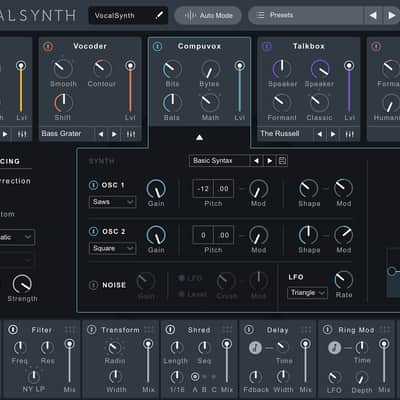Click Talkbox Formant knob
This screenshot has height=400, width=400.
point(282,103)
